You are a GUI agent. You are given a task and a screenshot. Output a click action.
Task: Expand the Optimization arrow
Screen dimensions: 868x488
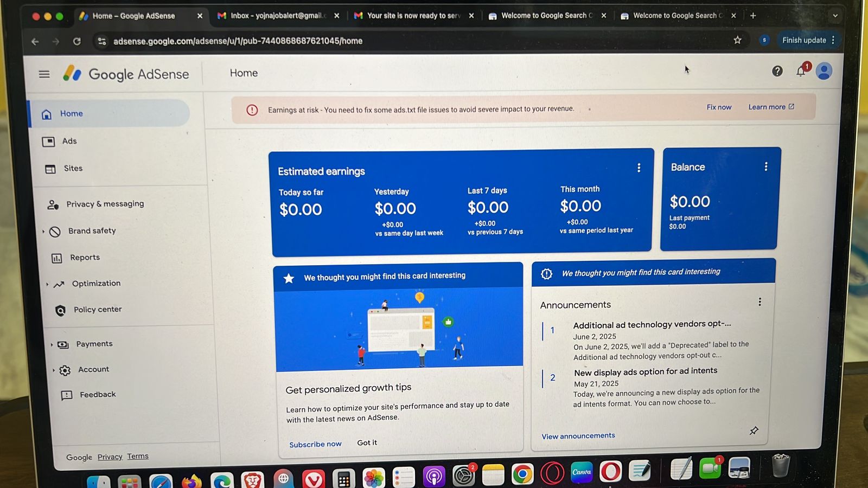tap(47, 284)
